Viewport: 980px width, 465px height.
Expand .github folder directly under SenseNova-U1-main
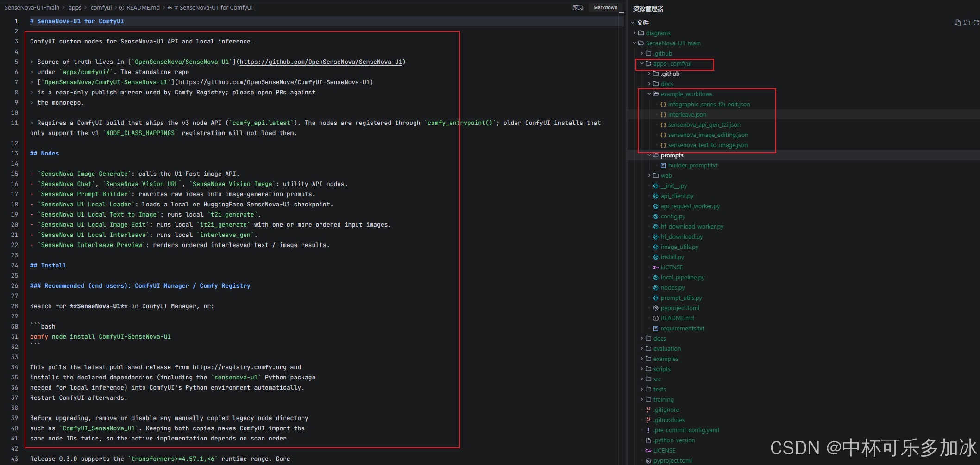click(642, 53)
